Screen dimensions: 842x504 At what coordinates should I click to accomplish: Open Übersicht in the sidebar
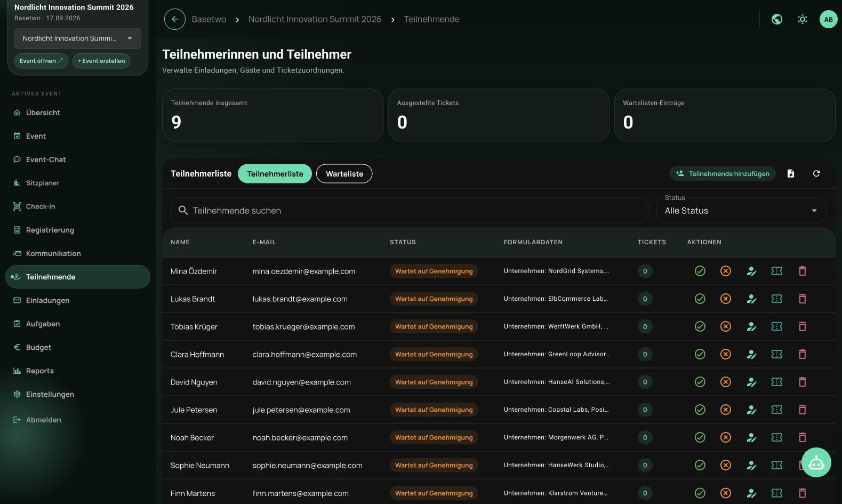coord(78,113)
